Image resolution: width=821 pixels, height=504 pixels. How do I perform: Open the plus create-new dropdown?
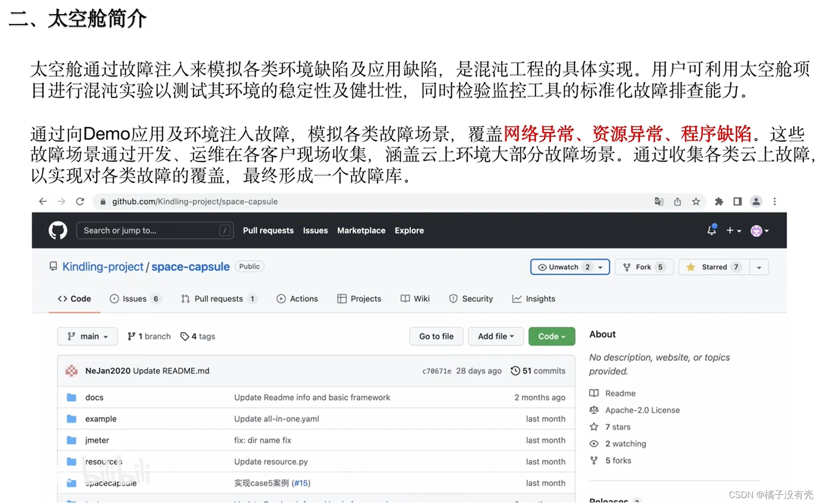click(733, 230)
